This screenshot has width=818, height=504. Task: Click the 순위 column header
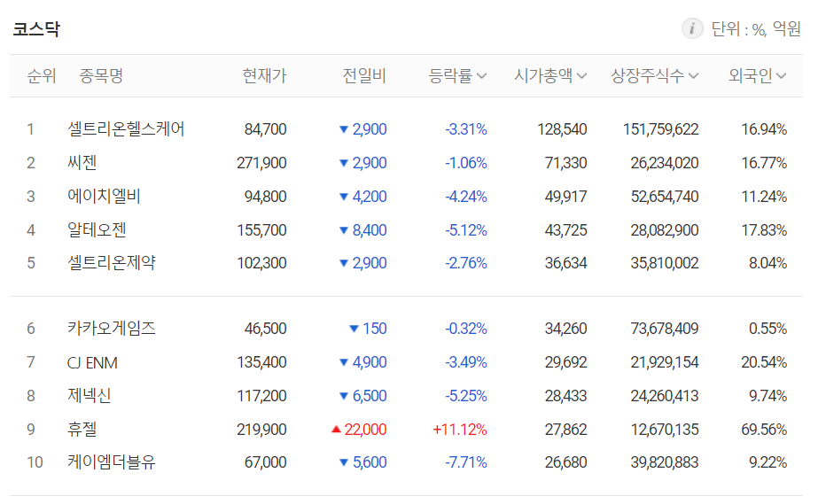(42, 76)
